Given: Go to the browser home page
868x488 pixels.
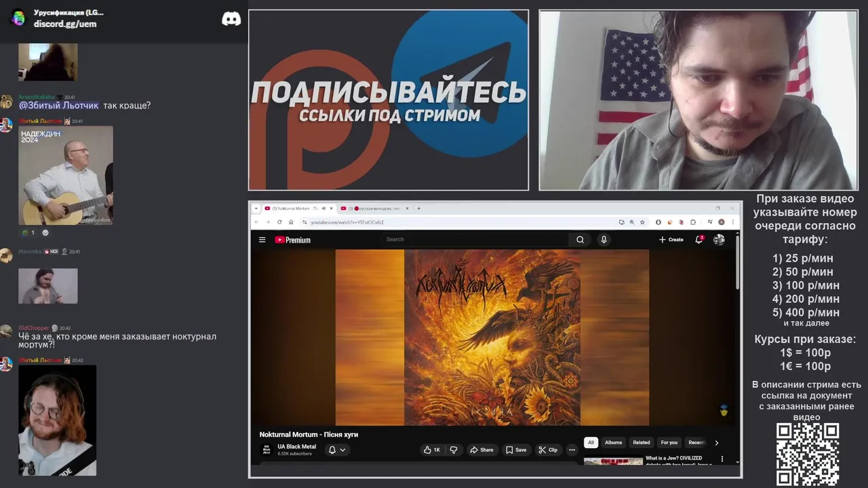Looking at the screenshot, I should [x=291, y=222].
